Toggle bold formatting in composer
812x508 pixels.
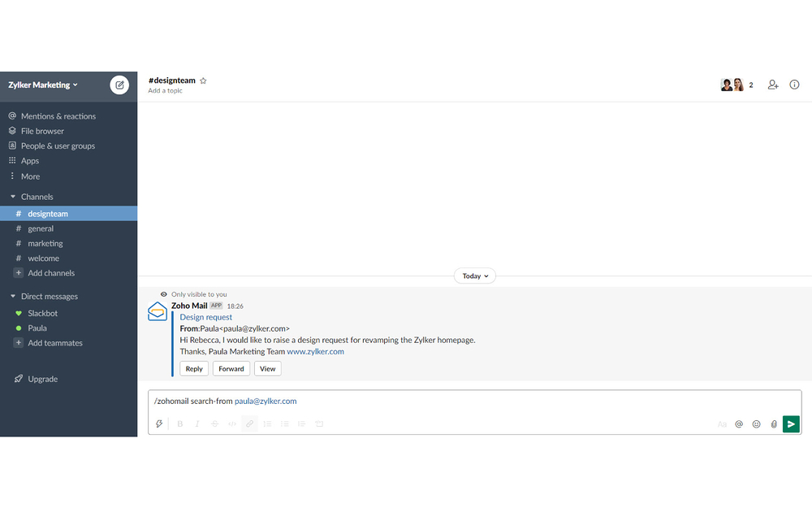point(180,424)
